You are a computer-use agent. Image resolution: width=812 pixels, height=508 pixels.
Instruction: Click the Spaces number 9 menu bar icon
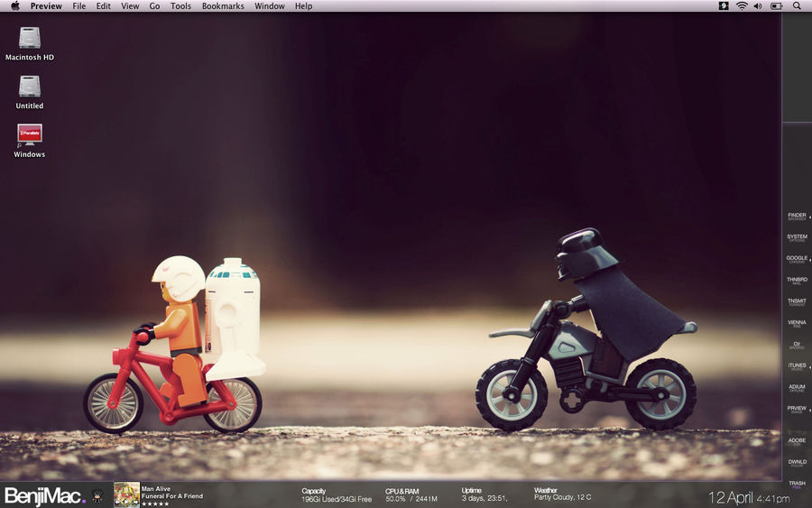[x=724, y=6]
